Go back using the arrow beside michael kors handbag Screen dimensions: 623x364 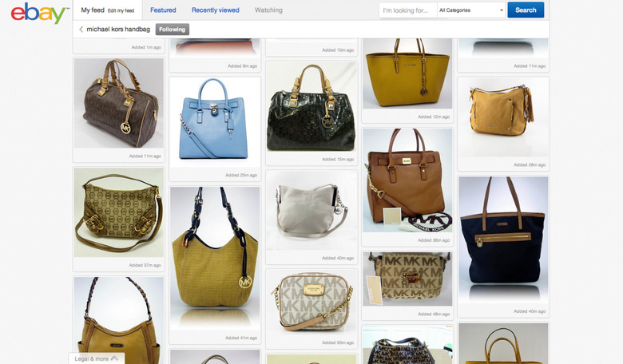tap(81, 30)
